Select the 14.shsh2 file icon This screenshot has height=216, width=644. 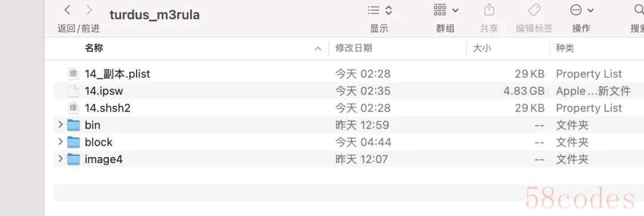(x=73, y=108)
